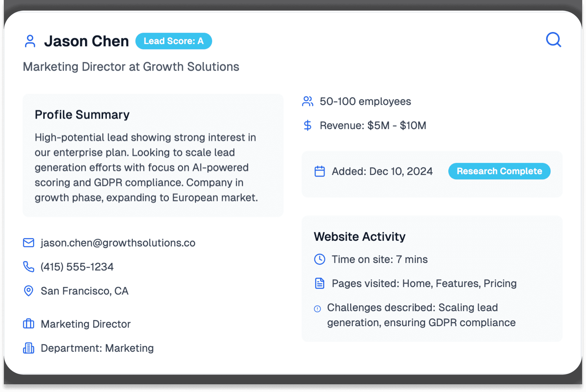586x392 pixels.
Task: Click the location pin icon
Action: pos(29,291)
